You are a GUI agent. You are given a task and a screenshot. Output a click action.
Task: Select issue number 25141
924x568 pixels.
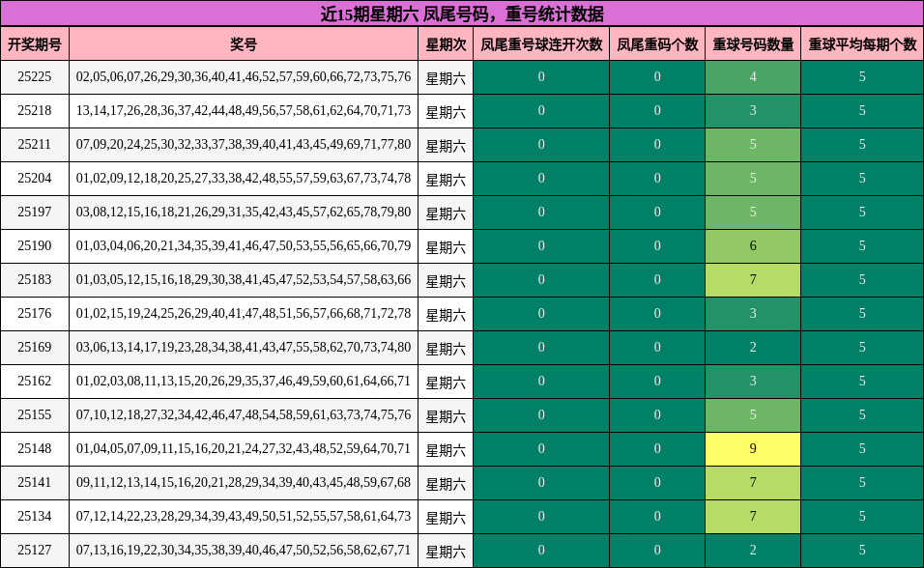[34, 482]
